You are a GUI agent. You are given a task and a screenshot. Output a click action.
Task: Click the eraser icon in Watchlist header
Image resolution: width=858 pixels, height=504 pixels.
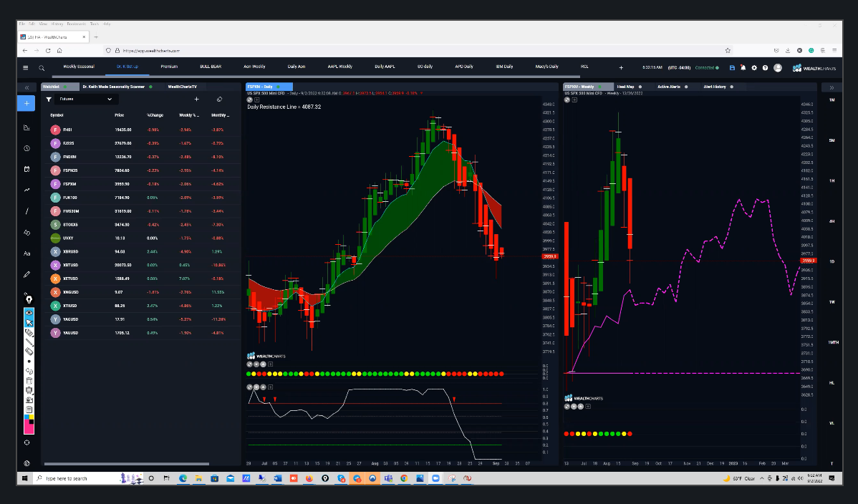[x=219, y=99]
